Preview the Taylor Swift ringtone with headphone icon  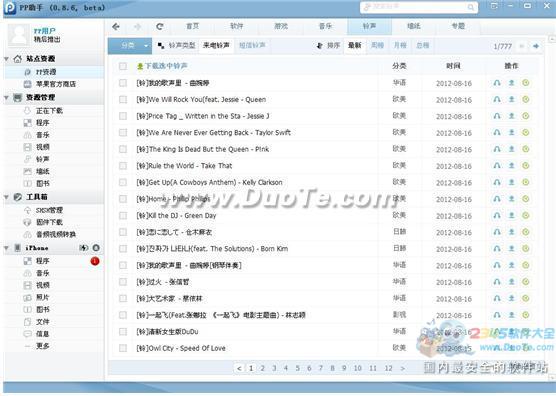tap(497, 133)
